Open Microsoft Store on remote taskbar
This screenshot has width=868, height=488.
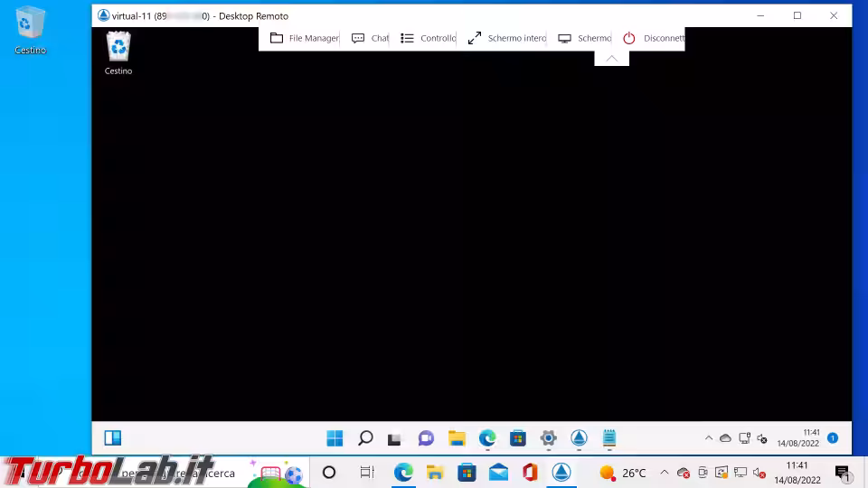517,438
